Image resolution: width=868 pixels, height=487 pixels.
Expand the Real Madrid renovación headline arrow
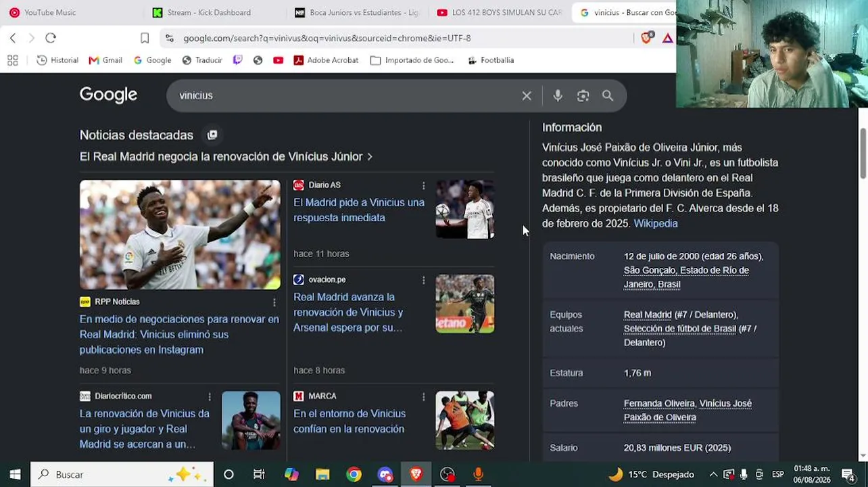tap(370, 157)
